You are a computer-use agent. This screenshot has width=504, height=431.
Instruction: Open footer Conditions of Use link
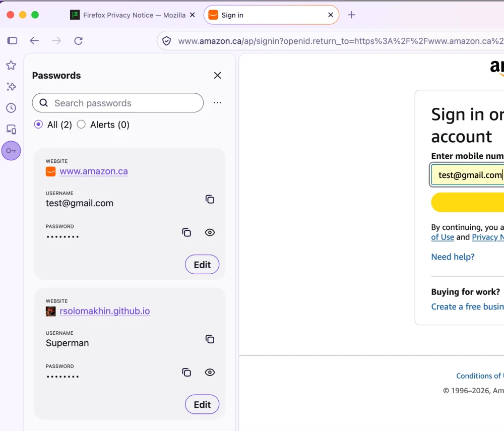tap(480, 376)
